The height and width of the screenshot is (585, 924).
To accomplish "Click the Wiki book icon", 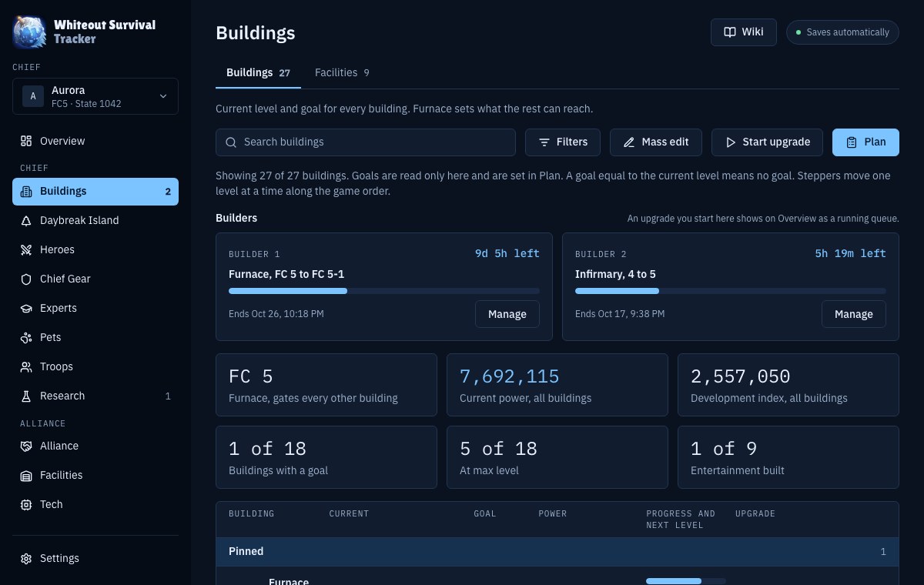I will (730, 32).
